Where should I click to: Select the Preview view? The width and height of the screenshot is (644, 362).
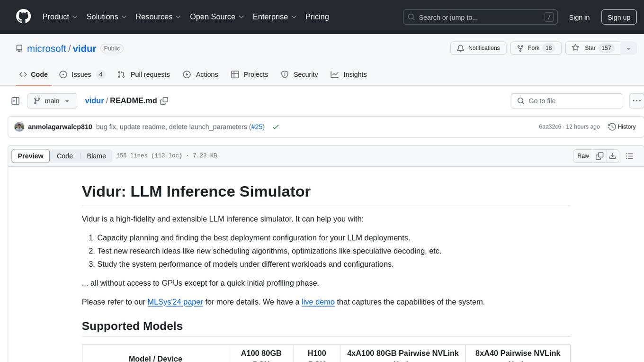(x=31, y=156)
